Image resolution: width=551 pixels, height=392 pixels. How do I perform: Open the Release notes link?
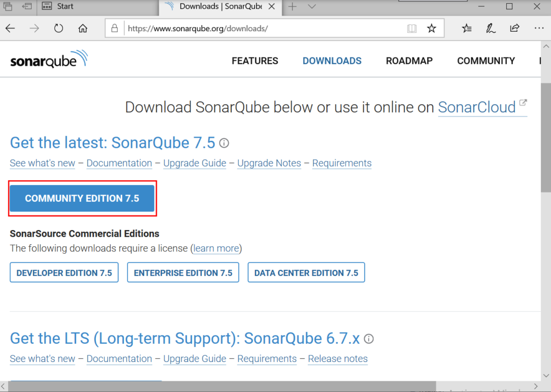pos(338,359)
